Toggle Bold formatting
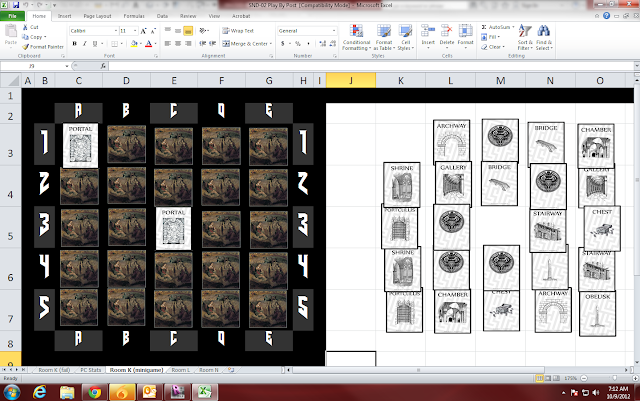This screenshot has width=640, height=401. pos(74,44)
